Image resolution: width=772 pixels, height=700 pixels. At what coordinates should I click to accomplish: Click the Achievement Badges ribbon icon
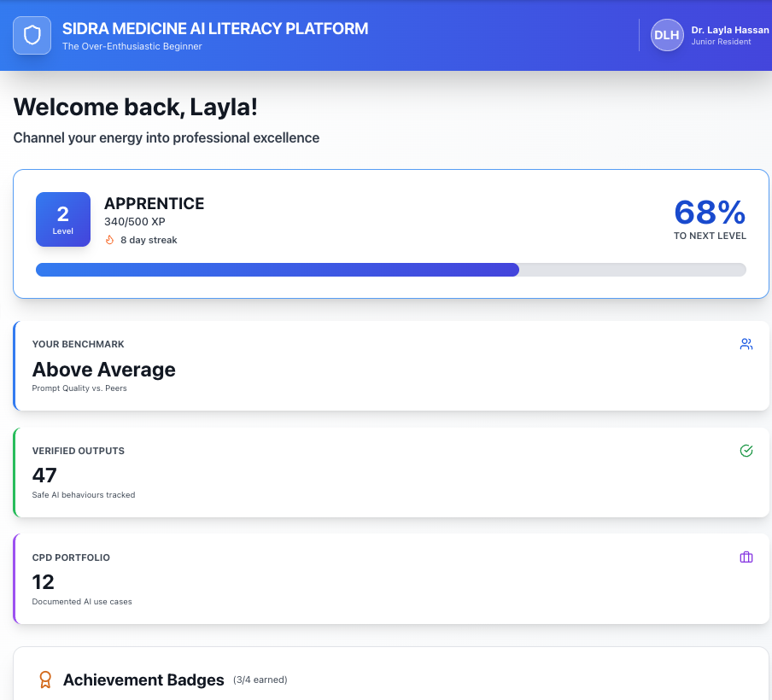[x=45, y=680]
